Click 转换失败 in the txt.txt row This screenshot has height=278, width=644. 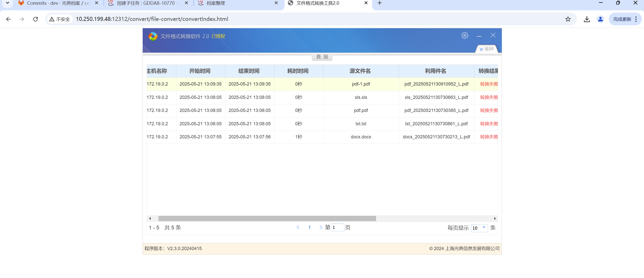pyautogui.click(x=489, y=124)
